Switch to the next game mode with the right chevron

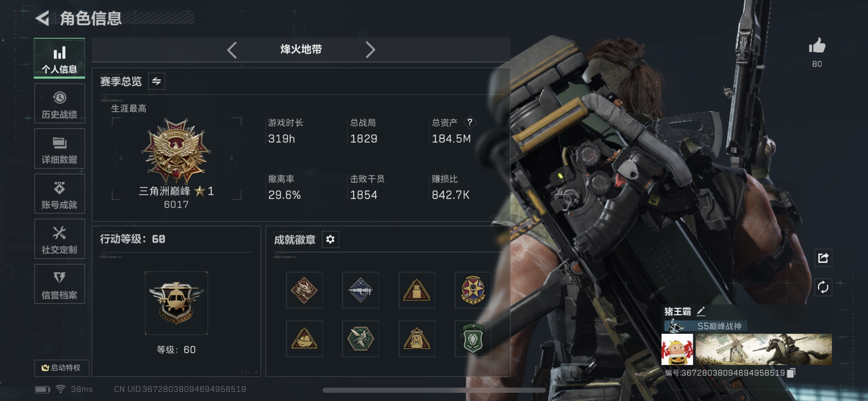(x=370, y=50)
